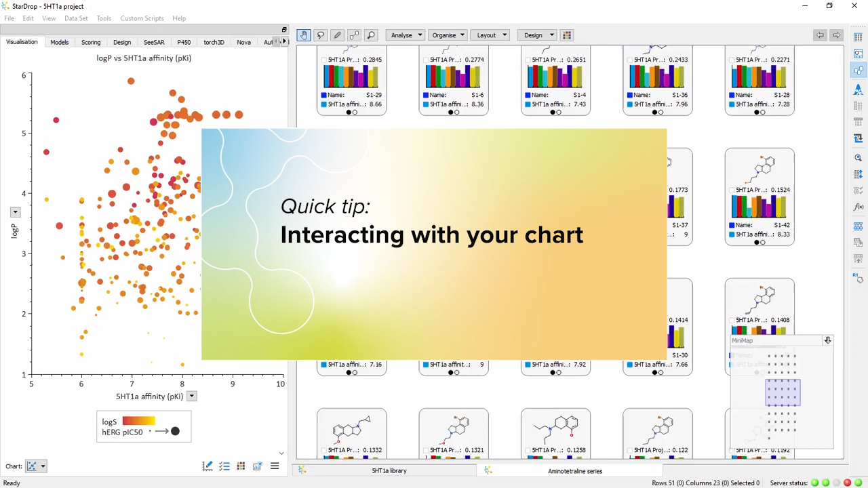The image size is (868, 488).
Task: Open the File menu
Action: [9, 18]
